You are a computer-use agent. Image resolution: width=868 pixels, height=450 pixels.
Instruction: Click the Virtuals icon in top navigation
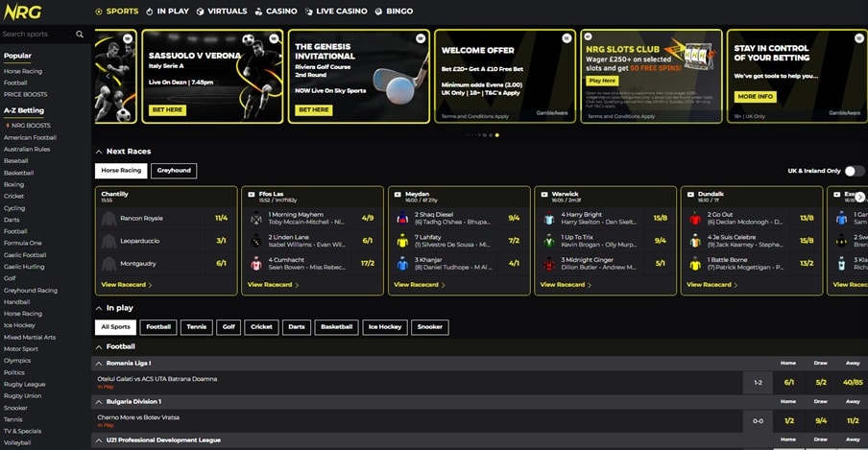point(201,12)
